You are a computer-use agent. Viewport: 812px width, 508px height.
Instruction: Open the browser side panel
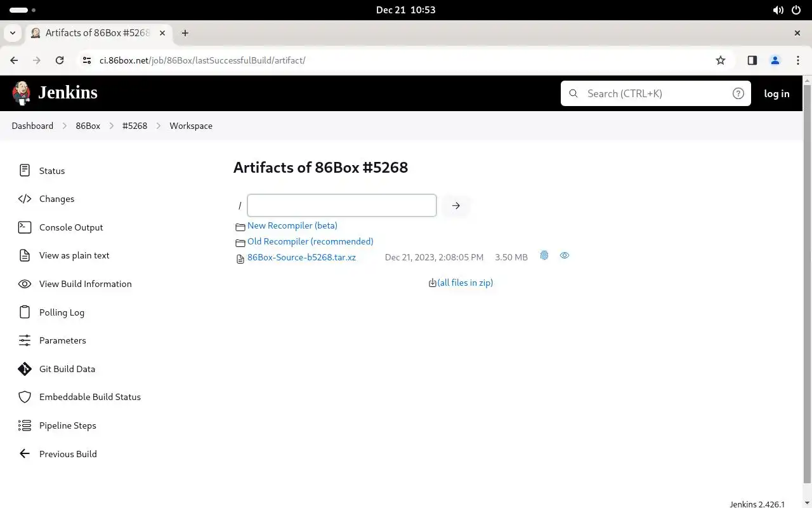coord(752,60)
